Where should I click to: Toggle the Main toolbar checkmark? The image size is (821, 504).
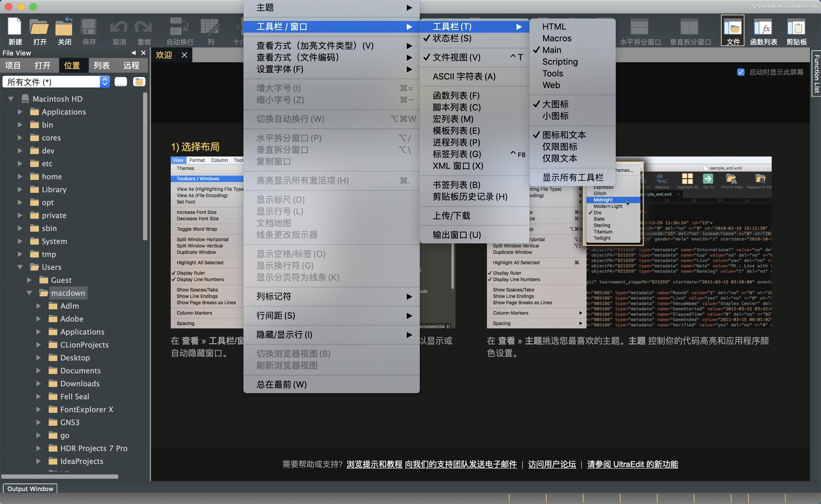coord(572,50)
